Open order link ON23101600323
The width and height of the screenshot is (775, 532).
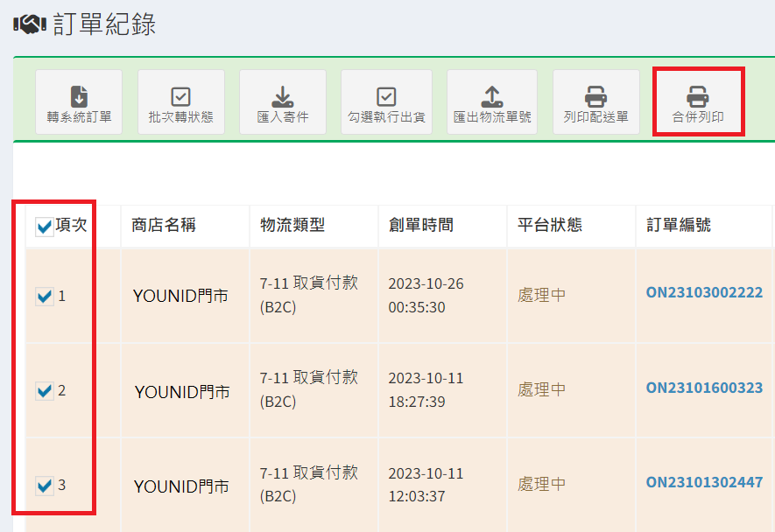pyautogui.click(x=704, y=388)
